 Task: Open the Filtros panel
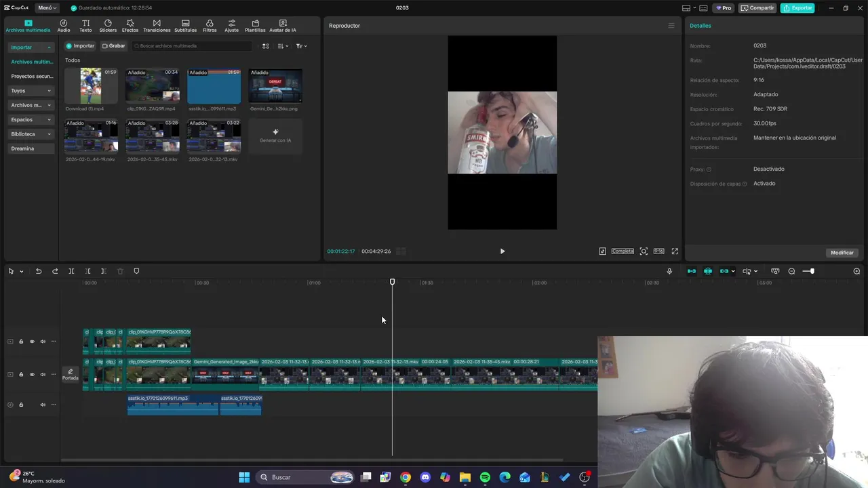[210, 26]
